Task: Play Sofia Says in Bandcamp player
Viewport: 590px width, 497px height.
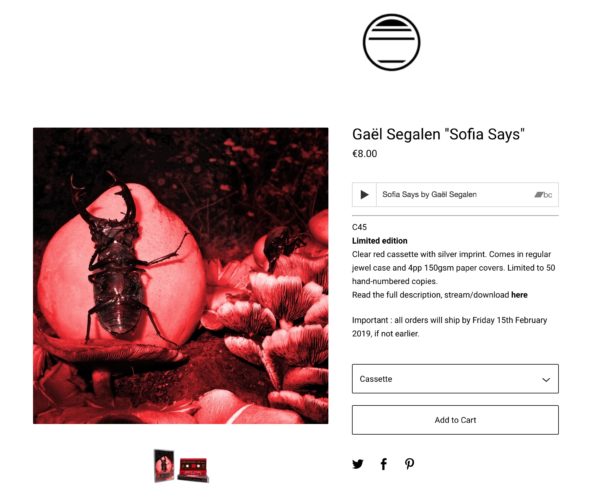Action: (364, 195)
